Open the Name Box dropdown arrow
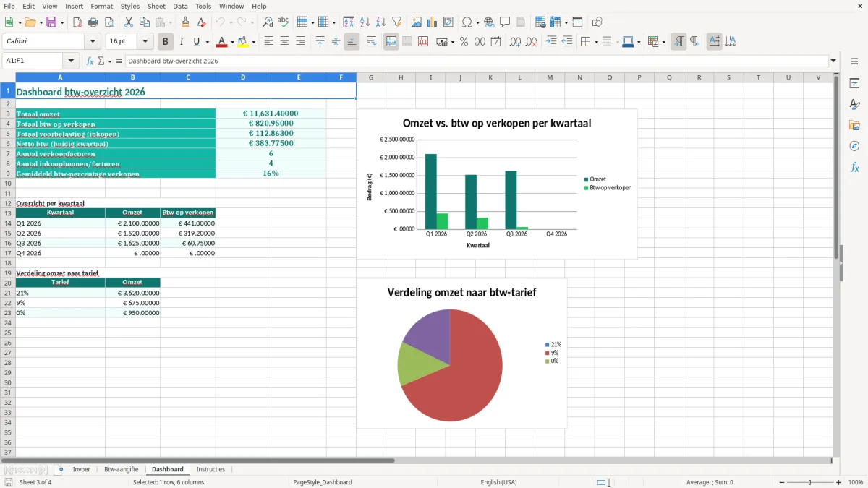 (71, 61)
